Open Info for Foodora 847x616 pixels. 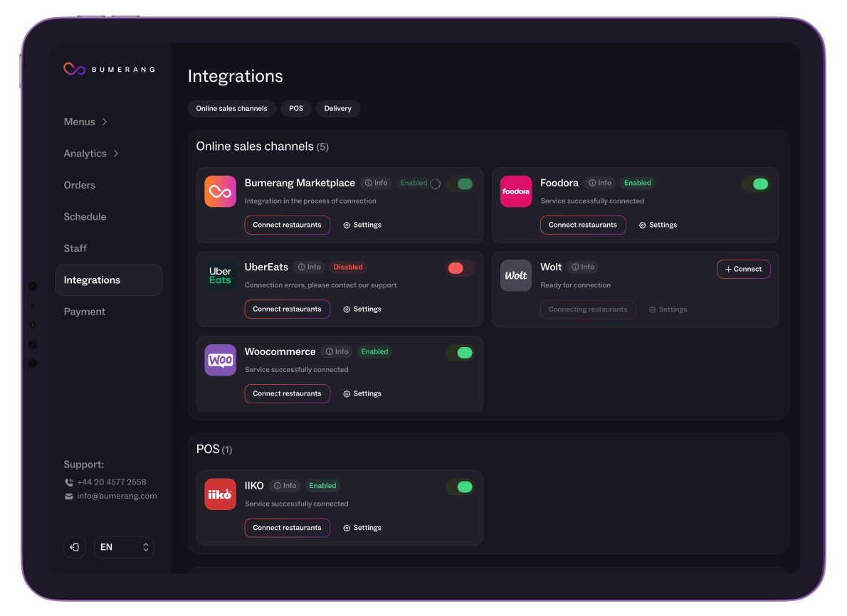click(x=600, y=183)
